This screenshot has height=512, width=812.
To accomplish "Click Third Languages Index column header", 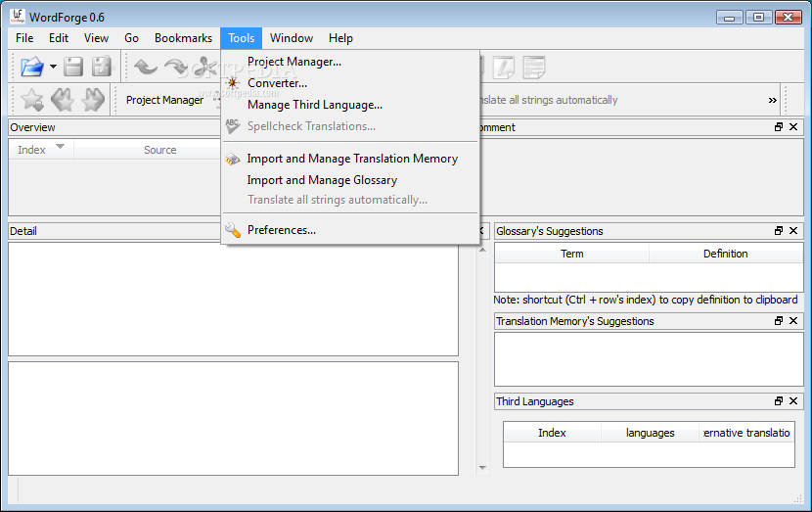I will point(552,433).
